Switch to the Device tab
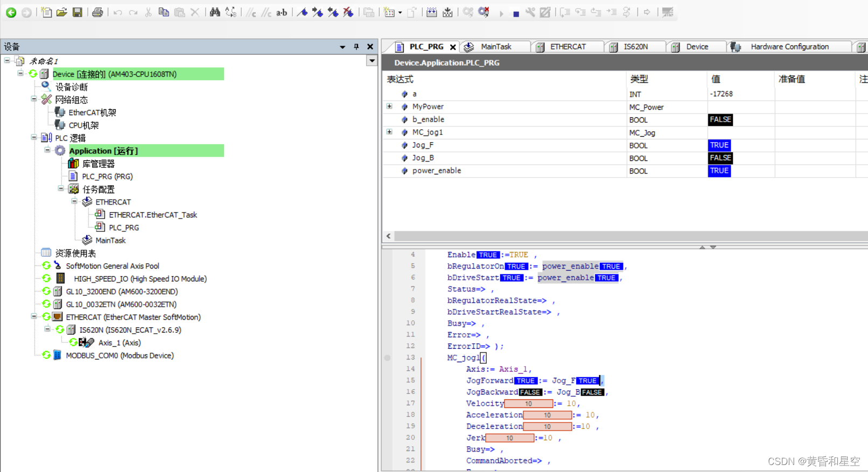Viewport: 868px width, 472px height. [x=697, y=47]
